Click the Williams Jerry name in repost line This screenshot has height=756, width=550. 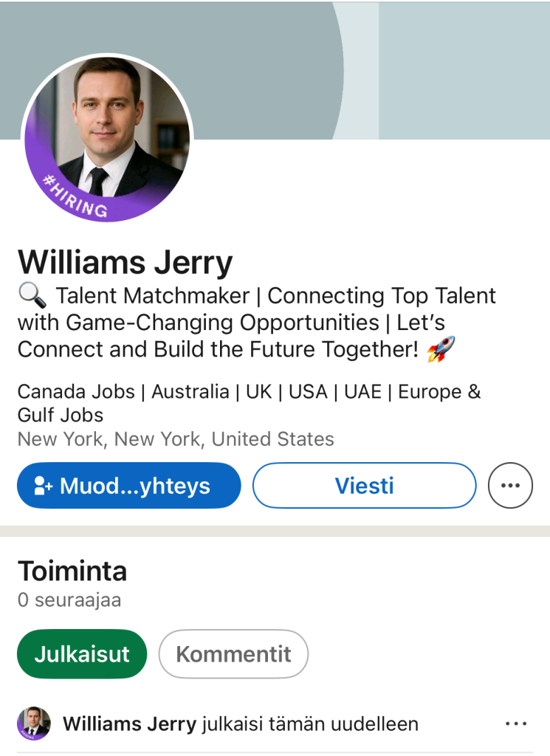click(x=130, y=724)
